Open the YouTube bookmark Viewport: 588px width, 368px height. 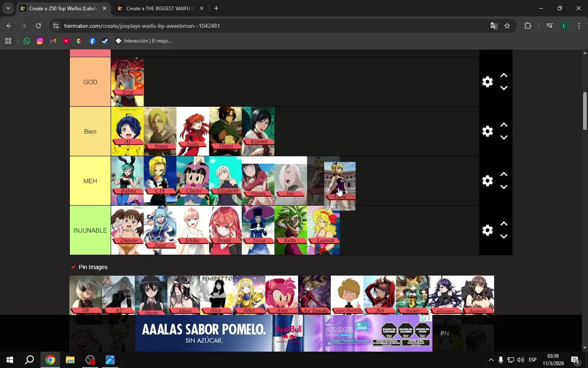click(x=66, y=41)
